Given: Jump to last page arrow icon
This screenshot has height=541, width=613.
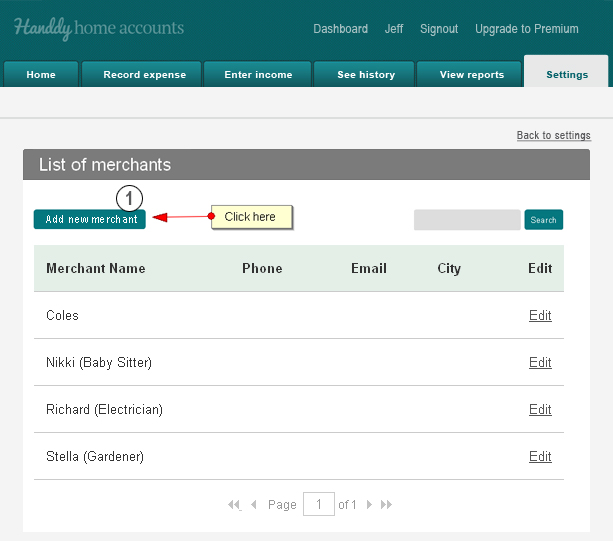Looking at the screenshot, I should point(386,505).
